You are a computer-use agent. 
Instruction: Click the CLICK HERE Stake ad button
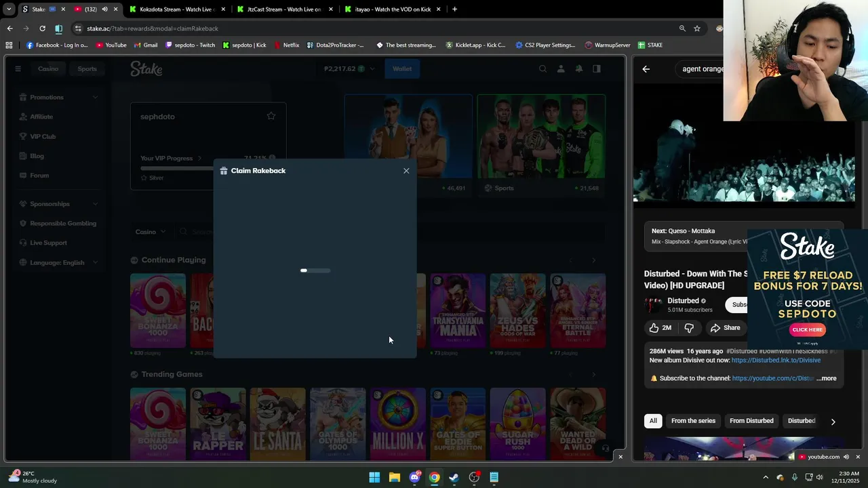(x=807, y=329)
